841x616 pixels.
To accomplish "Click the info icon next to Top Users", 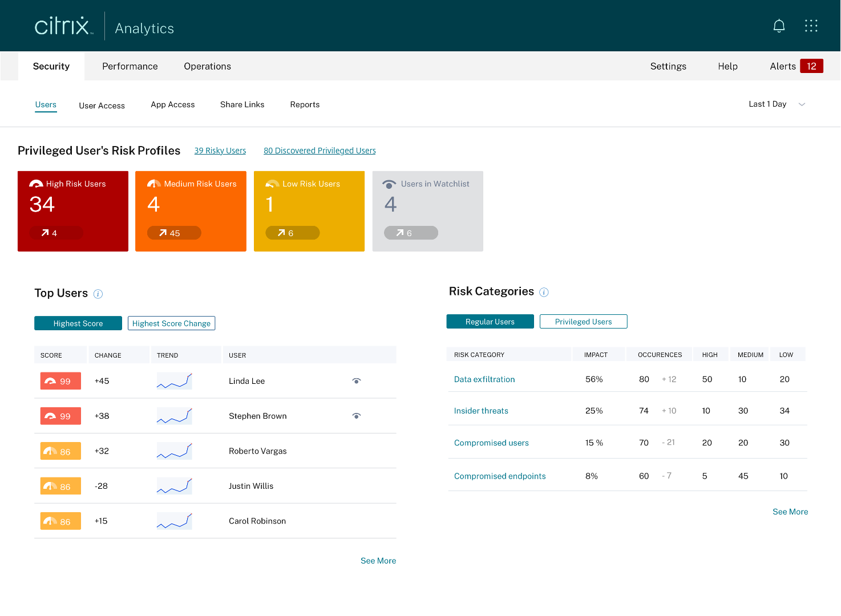I will point(98,294).
